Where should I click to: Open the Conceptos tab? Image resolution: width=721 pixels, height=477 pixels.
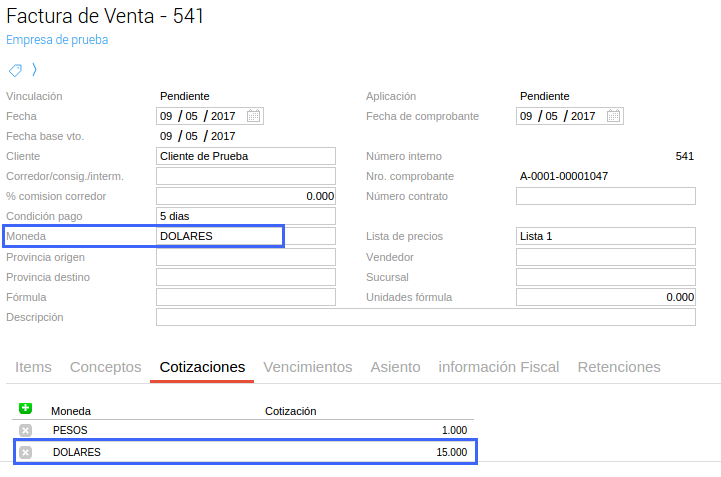tap(105, 367)
